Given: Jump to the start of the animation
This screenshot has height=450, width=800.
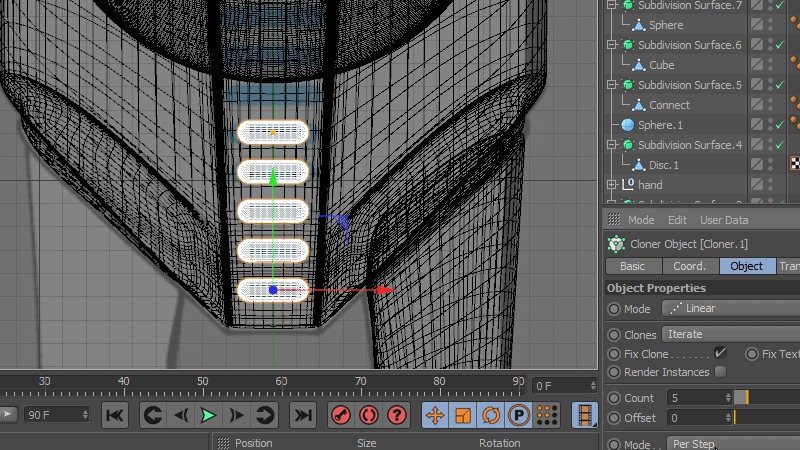Looking at the screenshot, I should (115, 415).
